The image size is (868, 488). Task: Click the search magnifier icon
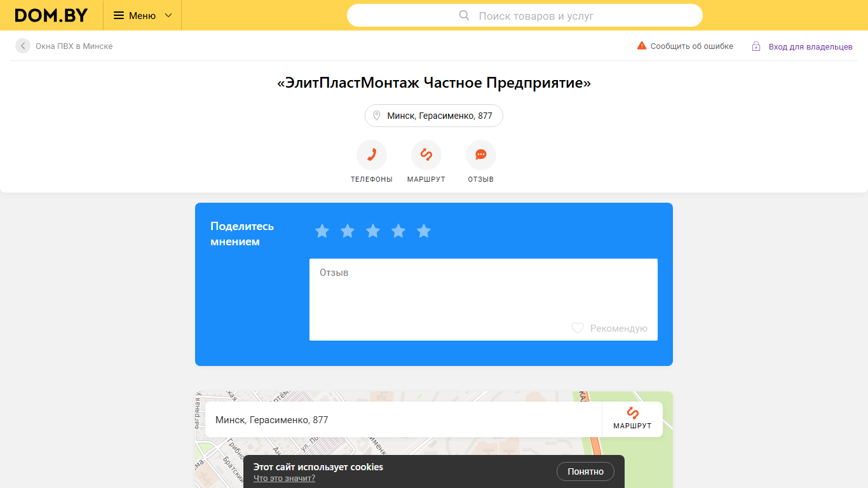coord(465,15)
